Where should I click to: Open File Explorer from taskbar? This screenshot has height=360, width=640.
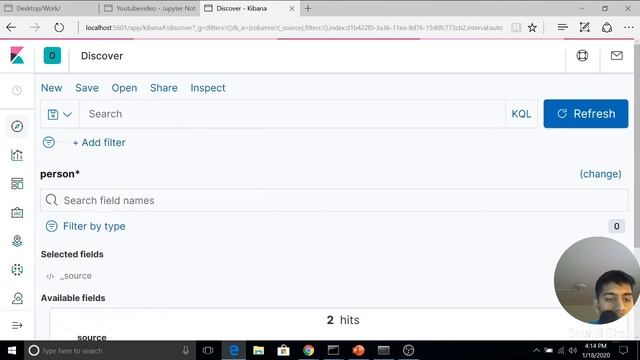[258, 350]
